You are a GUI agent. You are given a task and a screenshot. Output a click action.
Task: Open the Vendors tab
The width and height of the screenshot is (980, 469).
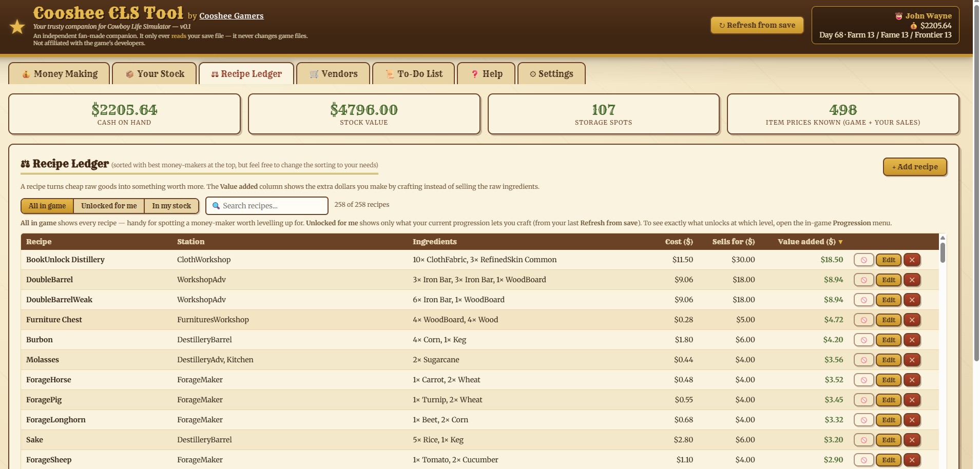point(333,74)
